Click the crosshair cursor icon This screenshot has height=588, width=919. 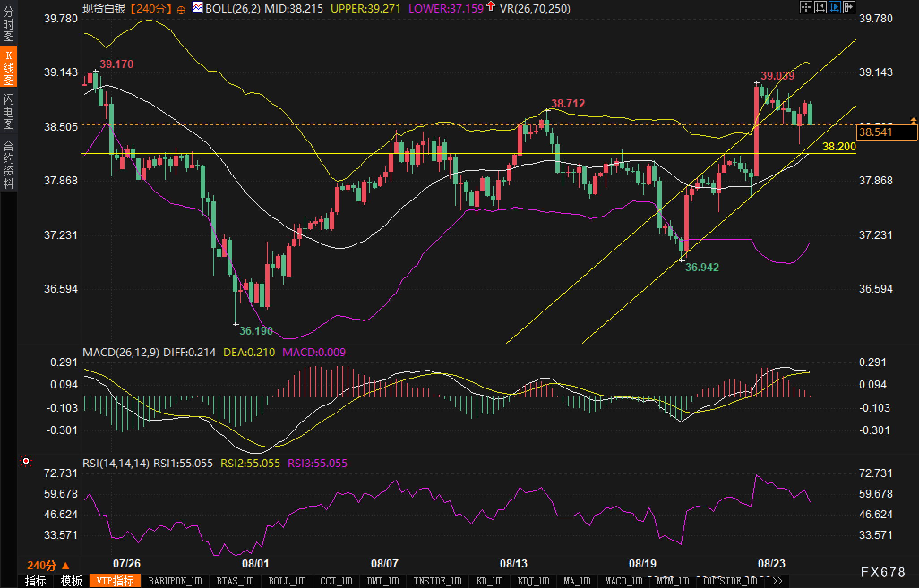(x=806, y=7)
